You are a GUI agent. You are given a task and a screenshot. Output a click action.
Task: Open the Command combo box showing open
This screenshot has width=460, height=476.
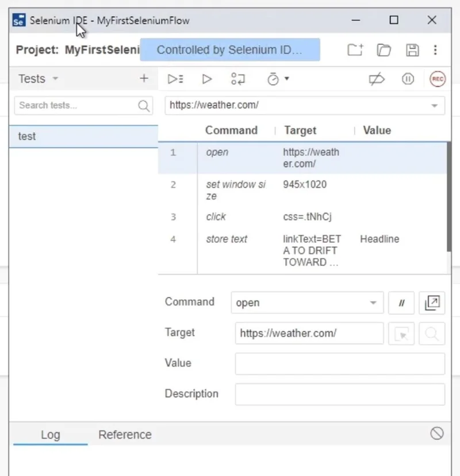(x=307, y=303)
